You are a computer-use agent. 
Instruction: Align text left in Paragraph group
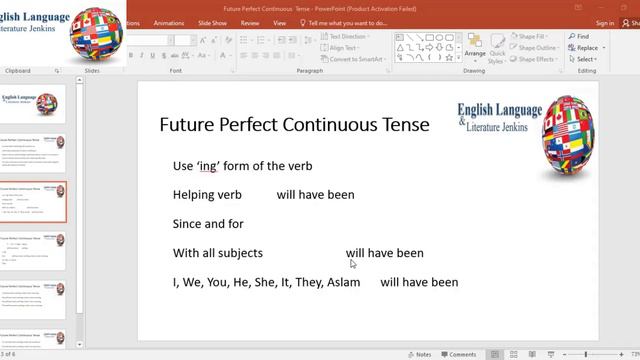pos(244,56)
